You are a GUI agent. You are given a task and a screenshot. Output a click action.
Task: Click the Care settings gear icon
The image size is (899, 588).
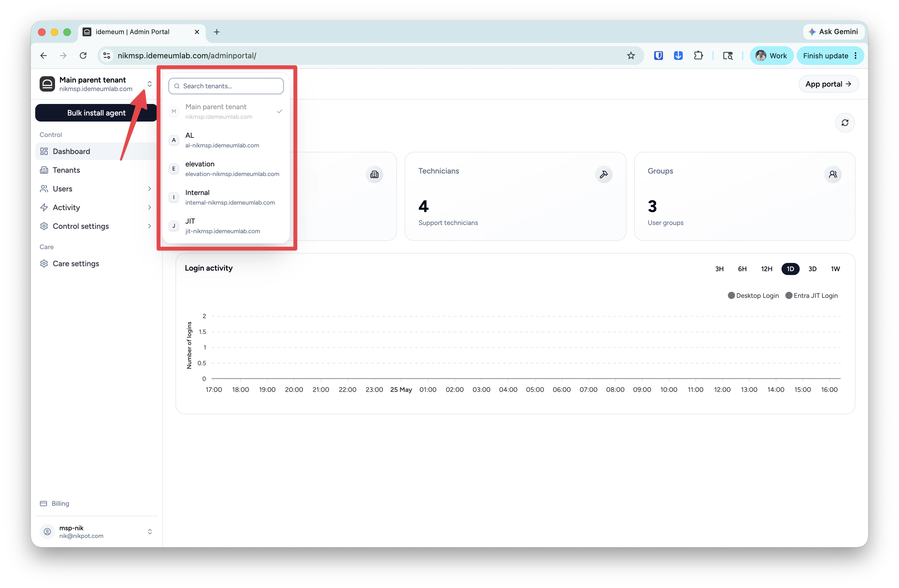44,263
